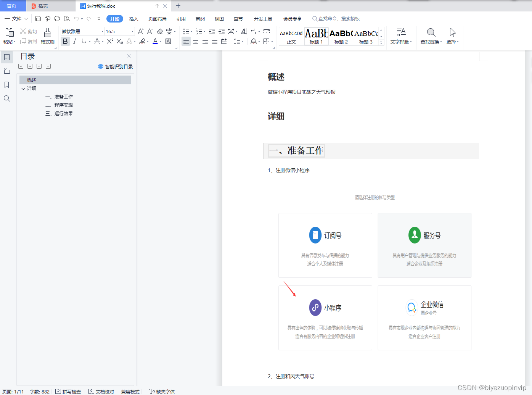
Task: Open the 文件 menu dropdown arrow
Action: (26, 19)
